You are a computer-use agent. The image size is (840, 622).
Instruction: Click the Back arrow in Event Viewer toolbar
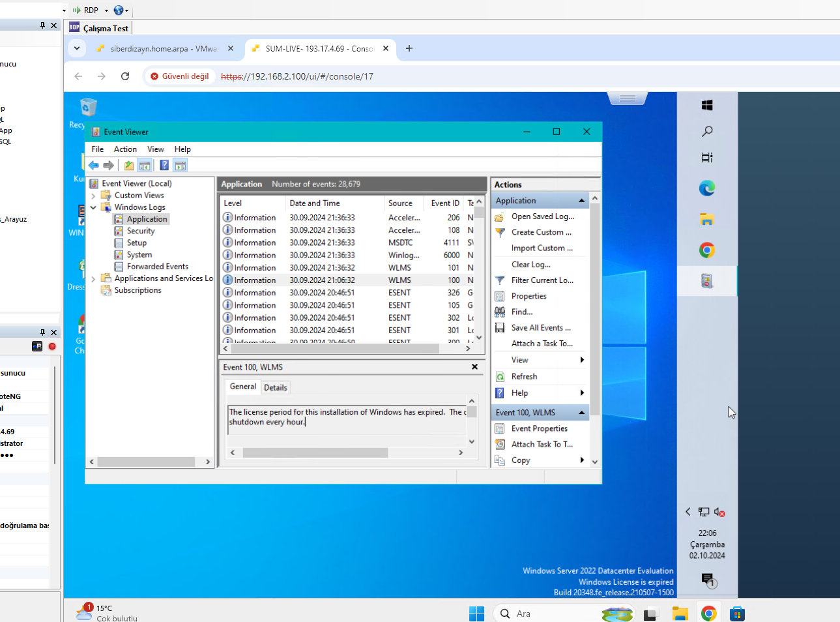coord(94,166)
